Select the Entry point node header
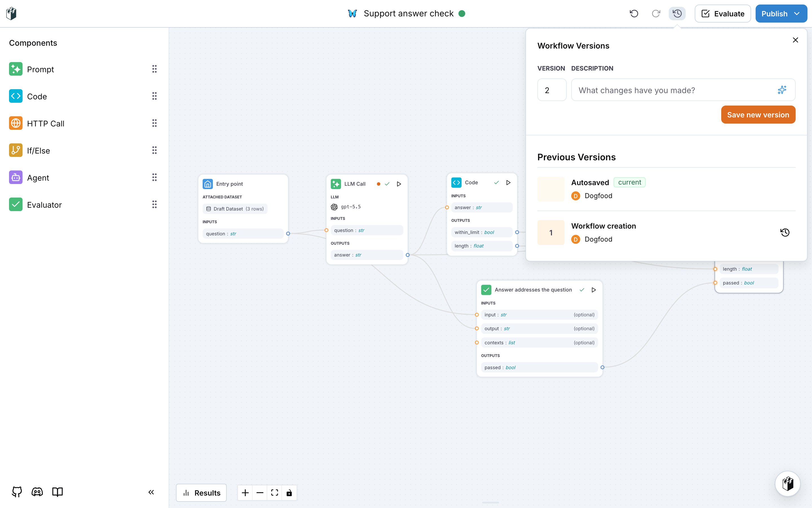Screen dimensions: 812x508 click(x=243, y=184)
